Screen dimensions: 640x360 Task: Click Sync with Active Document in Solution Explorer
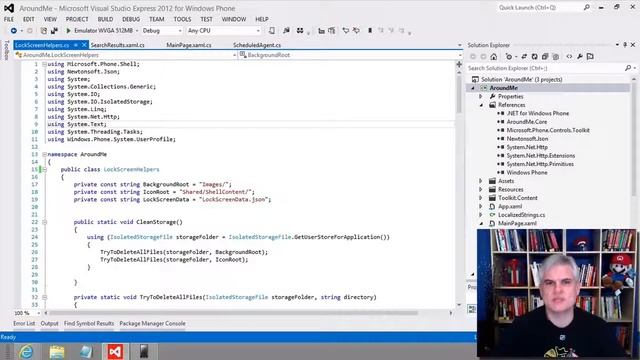point(524,57)
